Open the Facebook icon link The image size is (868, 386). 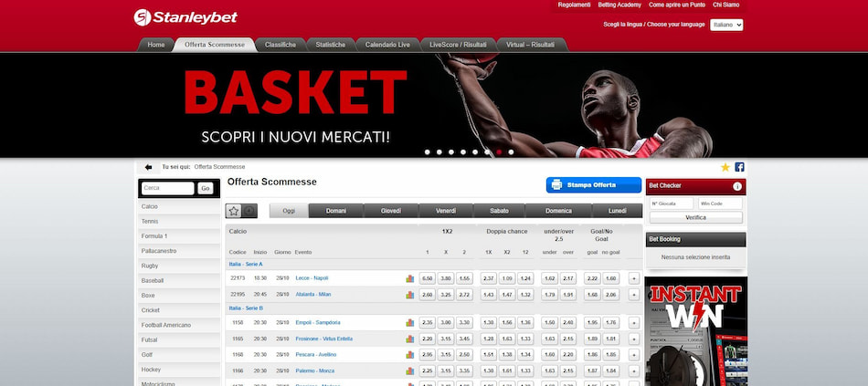pos(739,167)
